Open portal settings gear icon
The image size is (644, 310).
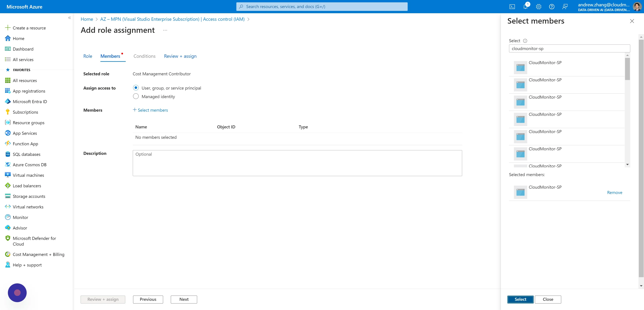[x=539, y=7]
